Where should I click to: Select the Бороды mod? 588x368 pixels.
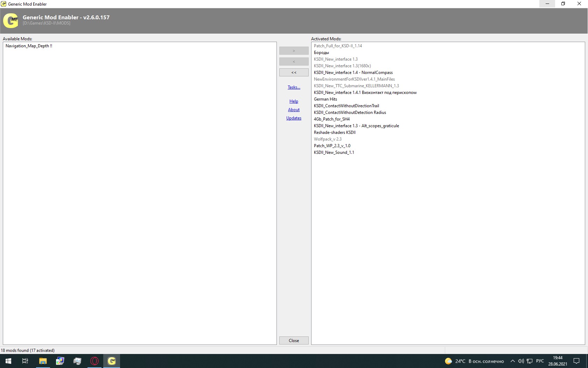(x=321, y=53)
